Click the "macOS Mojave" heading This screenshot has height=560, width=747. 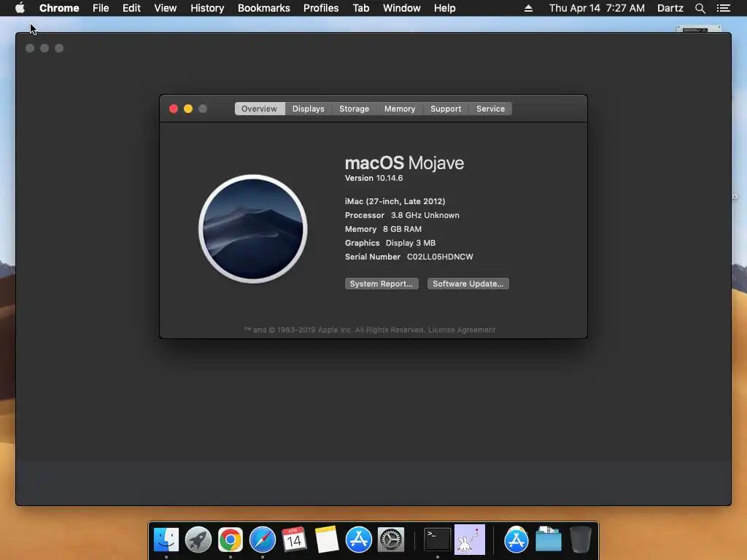404,163
